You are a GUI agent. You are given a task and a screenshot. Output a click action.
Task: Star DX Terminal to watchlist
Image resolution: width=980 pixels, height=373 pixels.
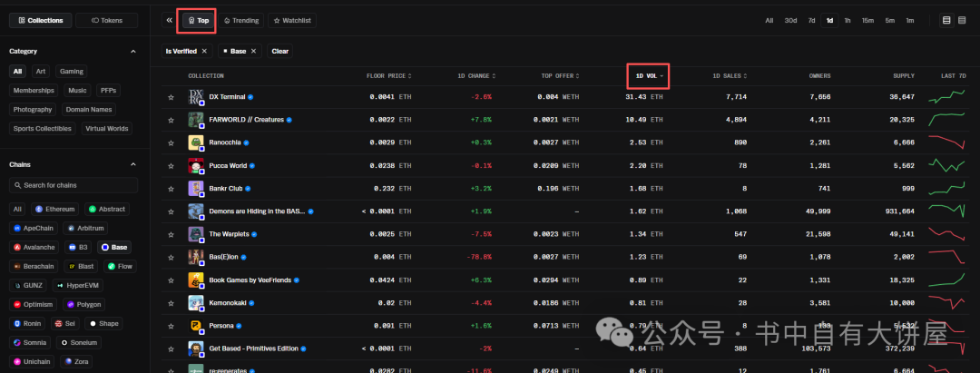[x=170, y=96]
